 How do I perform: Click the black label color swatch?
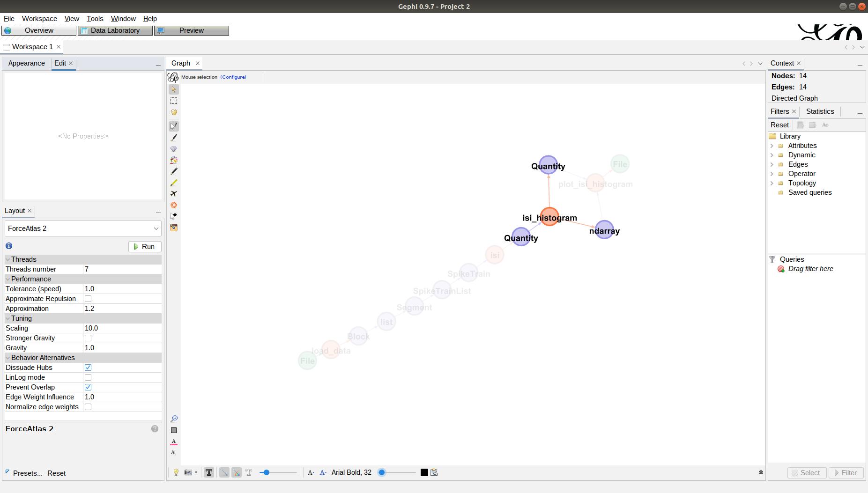[x=424, y=472]
